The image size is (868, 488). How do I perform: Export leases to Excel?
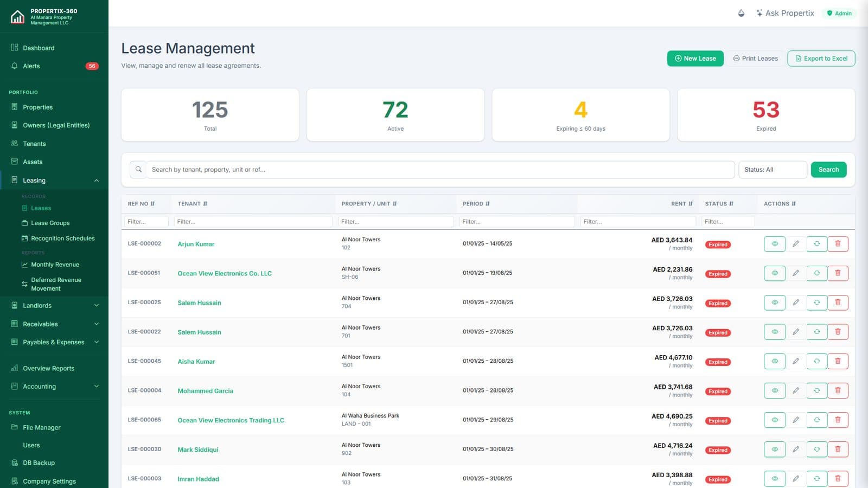coord(821,59)
